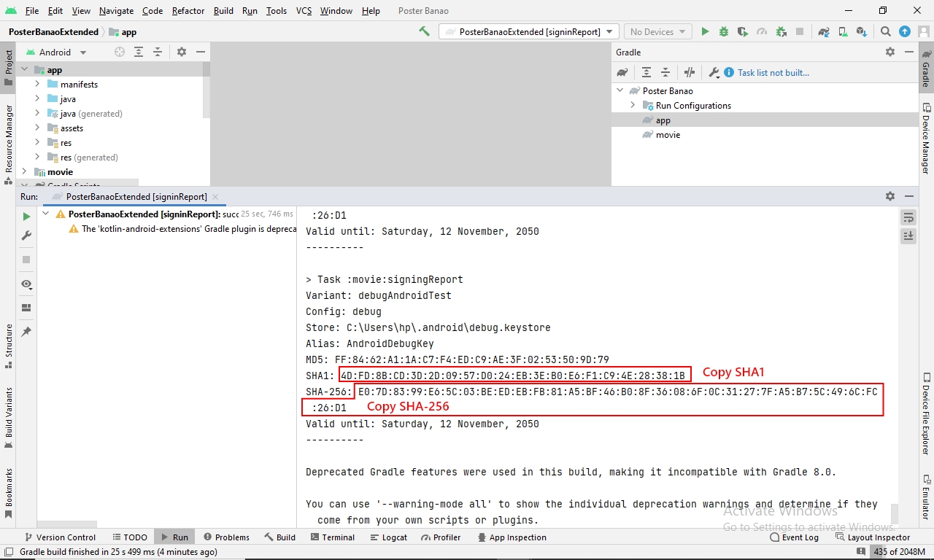The height and width of the screenshot is (560, 934).
Task: Click the Search Everywhere magnifier icon
Action: 885,31
